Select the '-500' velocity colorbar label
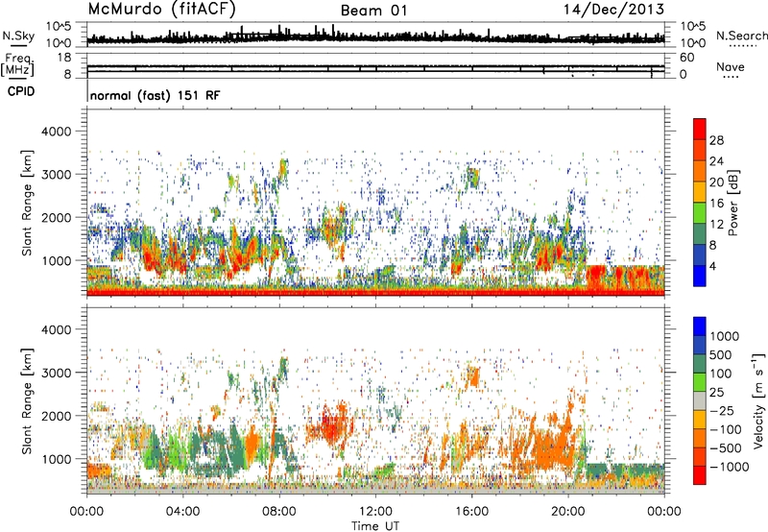Screen dimensions: 768x532 [x=727, y=448]
